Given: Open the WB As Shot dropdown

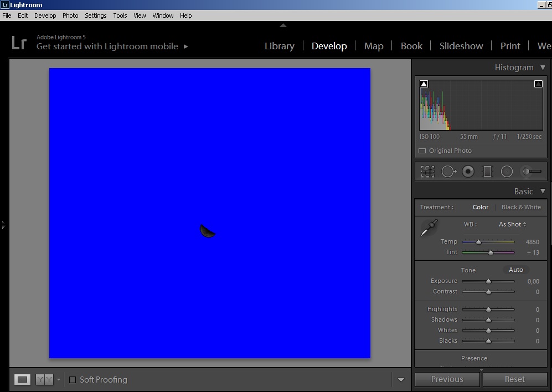Looking at the screenshot, I should pos(512,224).
